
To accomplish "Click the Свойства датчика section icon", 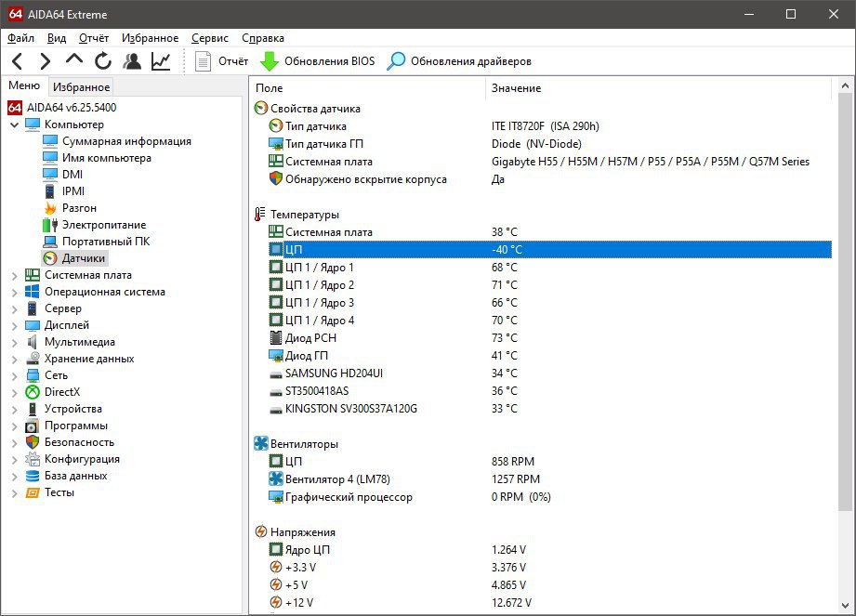I will [x=261, y=108].
